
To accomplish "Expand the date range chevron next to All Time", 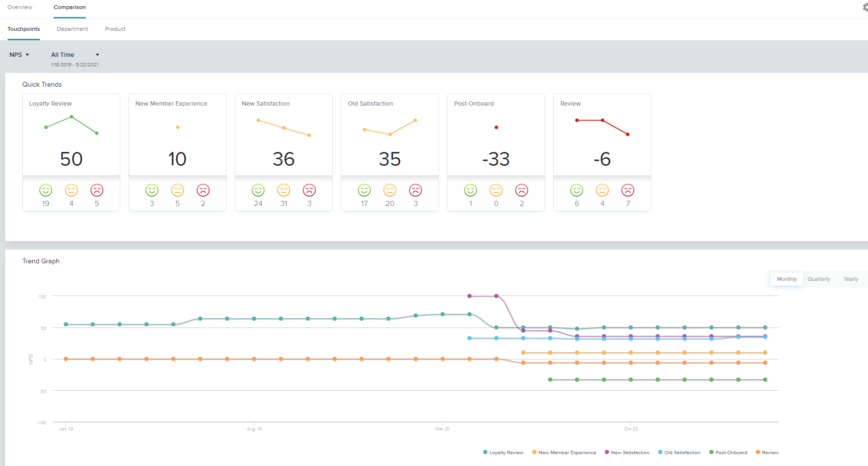I will point(97,54).
